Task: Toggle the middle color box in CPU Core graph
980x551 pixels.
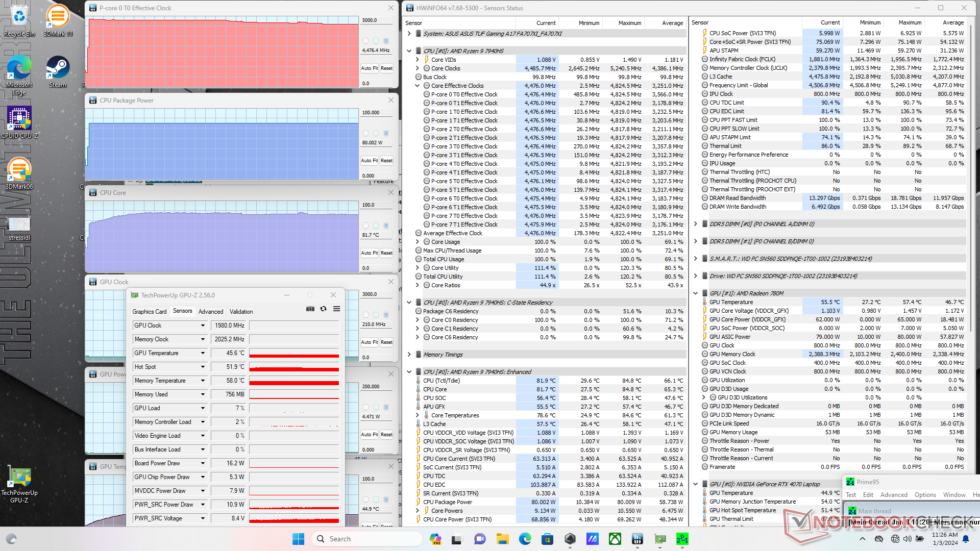Action: 376,226
